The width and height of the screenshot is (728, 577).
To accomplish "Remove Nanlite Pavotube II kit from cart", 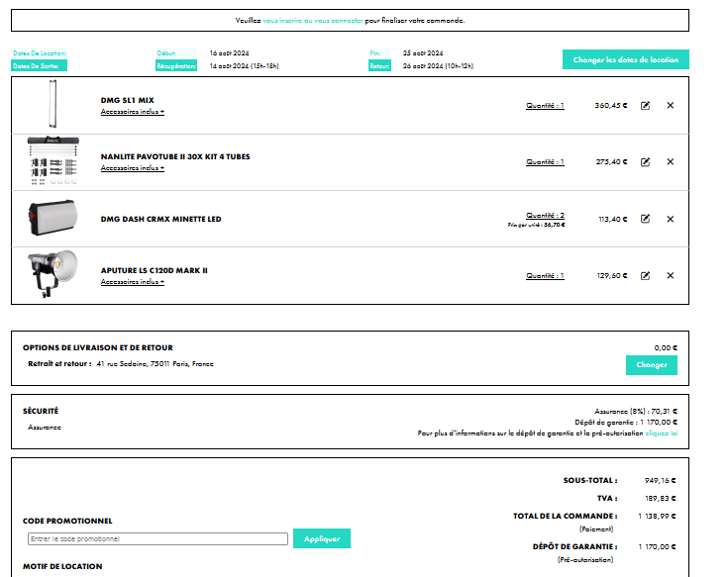I will point(670,161).
